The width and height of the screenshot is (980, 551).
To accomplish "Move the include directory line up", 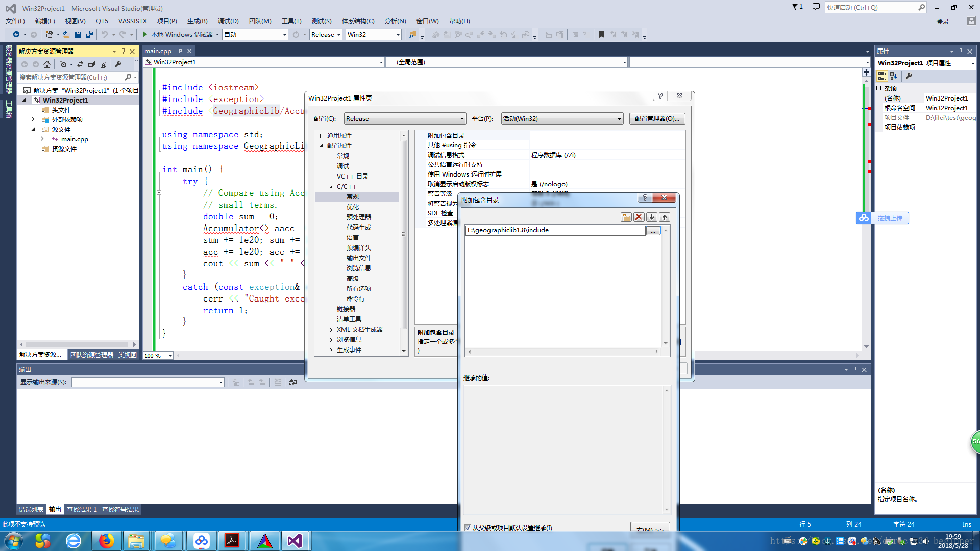I will tap(665, 217).
